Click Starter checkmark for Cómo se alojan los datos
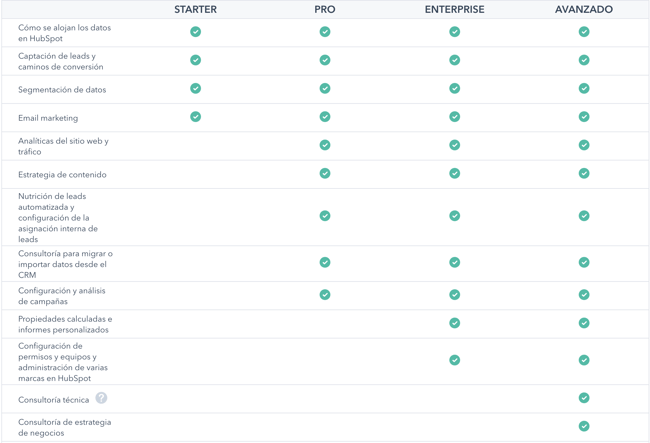Screen dimensions: 650x443 coord(196,32)
